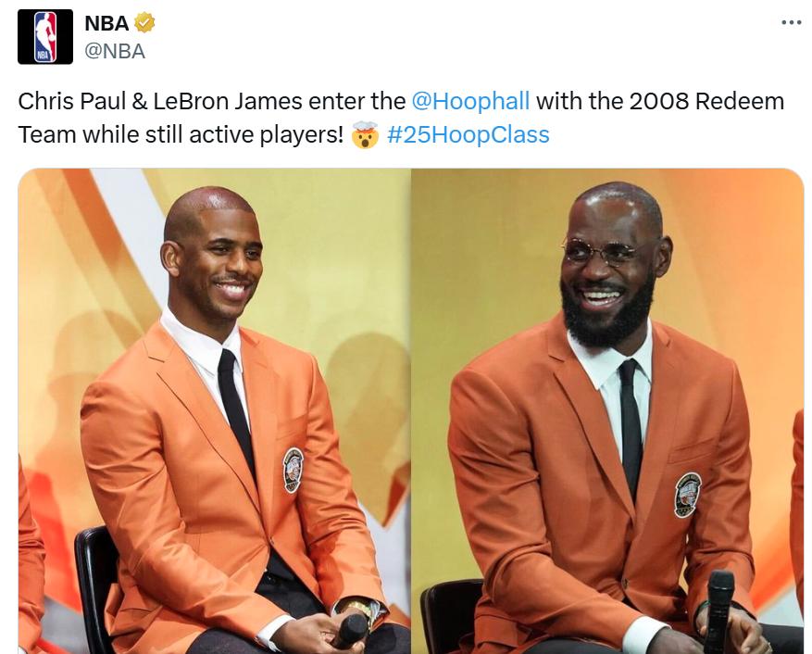Open the tweet's three-dot more options menu
The height and width of the screenshot is (654, 812).
point(792,22)
